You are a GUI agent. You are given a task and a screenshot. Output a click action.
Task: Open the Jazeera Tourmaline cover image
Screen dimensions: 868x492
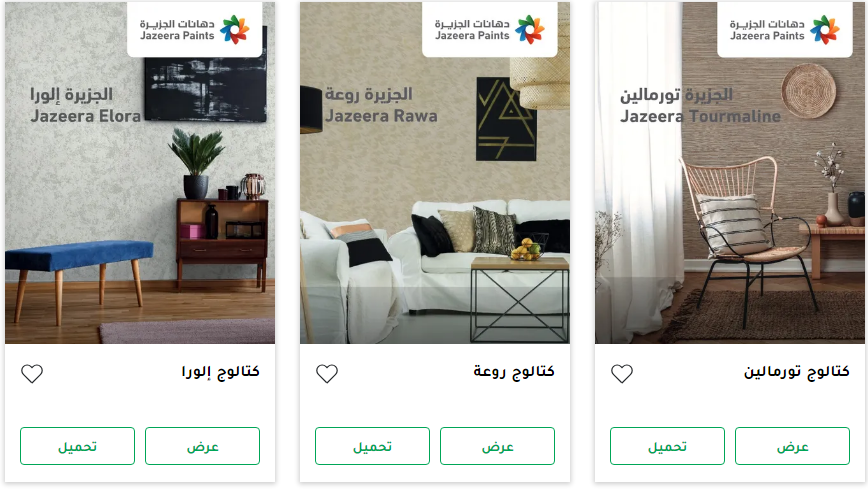point(730,173)
